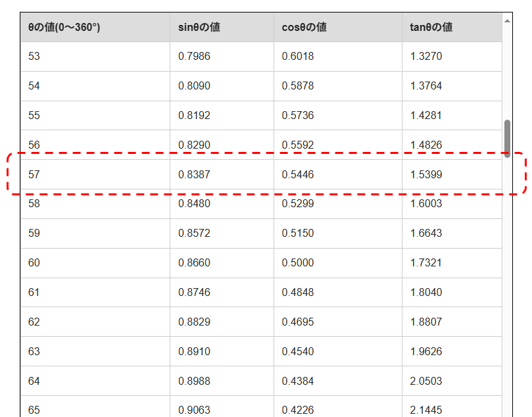The image size is (532, 417).
Task: Click the angle cell showing 63
Action: pyautogui.click(x=34, y=352)
